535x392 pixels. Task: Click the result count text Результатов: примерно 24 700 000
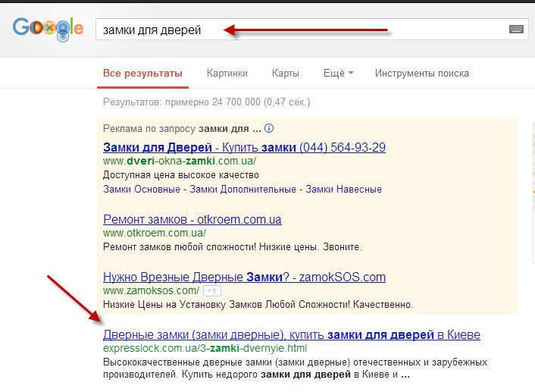[206, 102]
